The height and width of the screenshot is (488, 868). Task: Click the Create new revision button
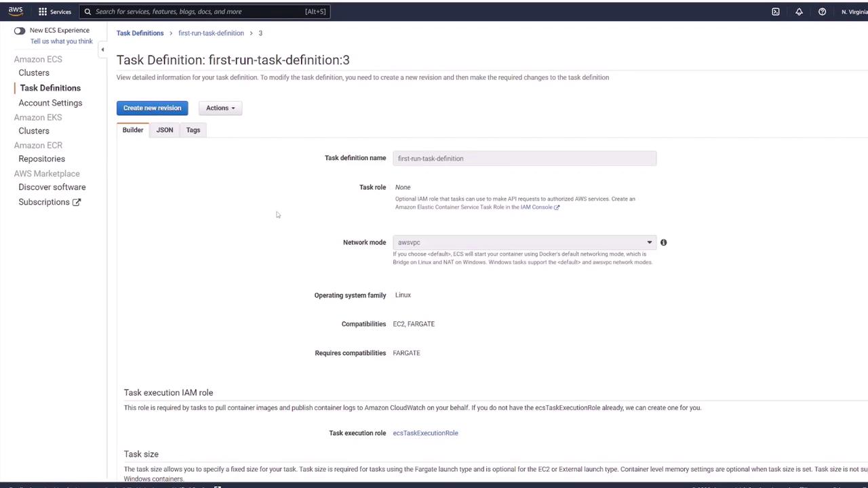(153, 108)
